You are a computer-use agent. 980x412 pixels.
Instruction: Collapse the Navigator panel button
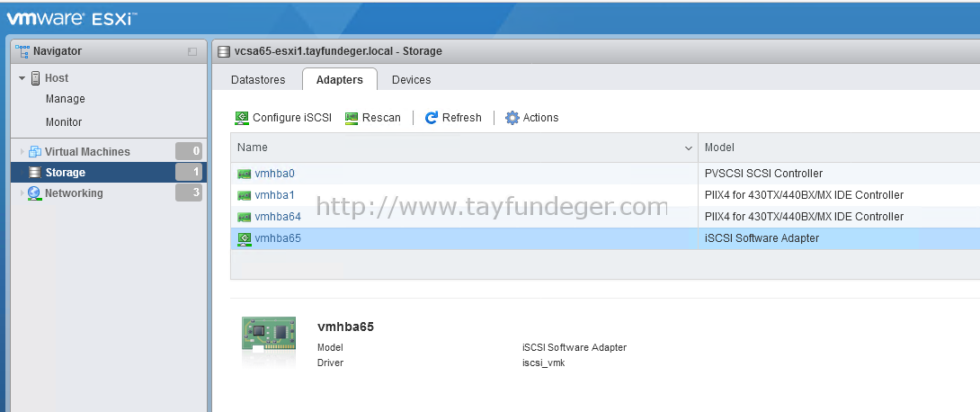coord(192,51)
